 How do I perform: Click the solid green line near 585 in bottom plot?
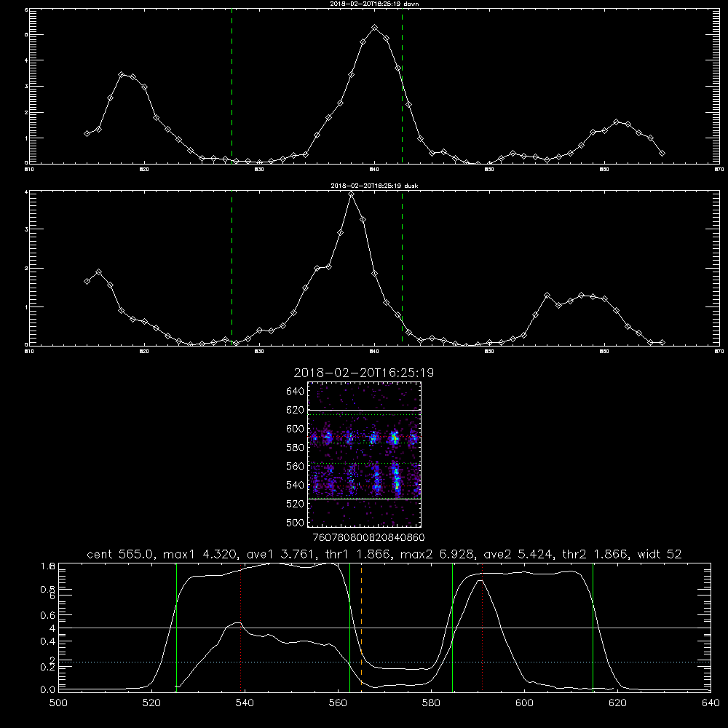click(x=452, y=628)
